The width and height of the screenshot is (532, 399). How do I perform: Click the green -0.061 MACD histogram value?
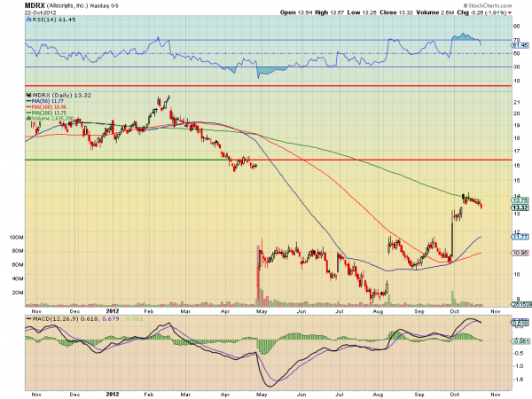133,319
